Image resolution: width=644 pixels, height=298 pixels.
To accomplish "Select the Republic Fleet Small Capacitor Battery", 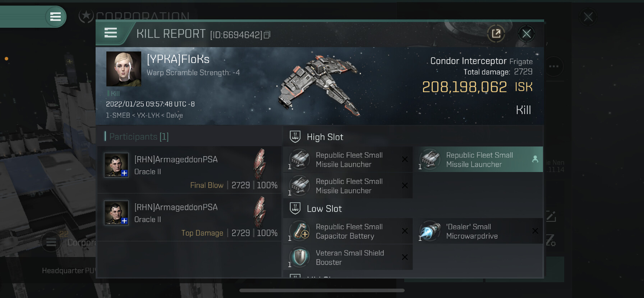I will coord(348,231).
